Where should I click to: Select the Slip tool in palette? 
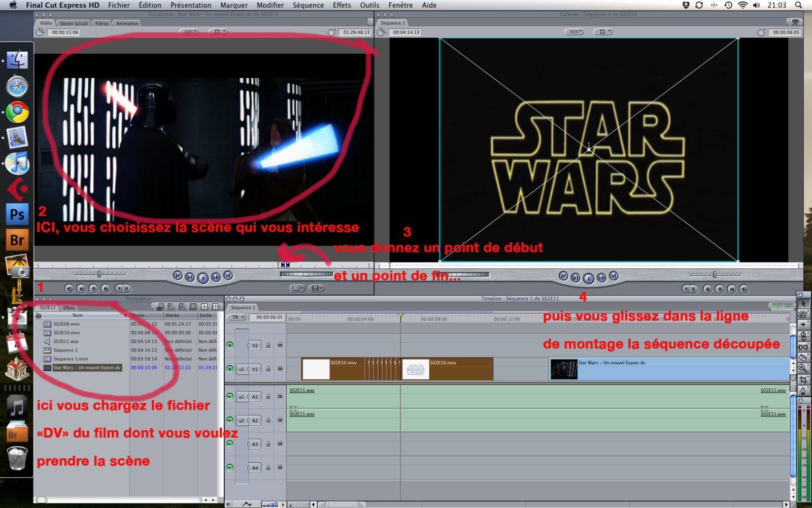pos(803,347)
